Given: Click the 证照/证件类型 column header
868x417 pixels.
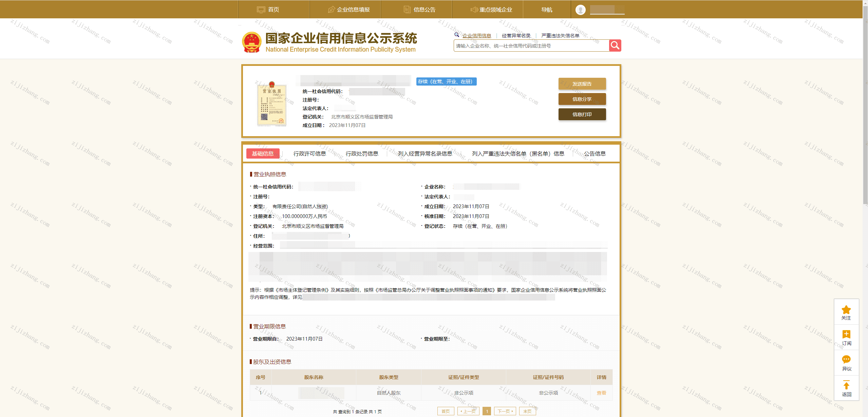Looking at the screenshot, I should (x=464, y=377).
